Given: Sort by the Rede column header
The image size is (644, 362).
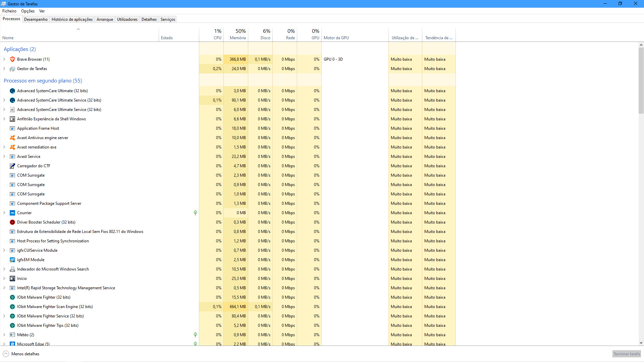Looking at the screenshot, I should coord(285,35).
